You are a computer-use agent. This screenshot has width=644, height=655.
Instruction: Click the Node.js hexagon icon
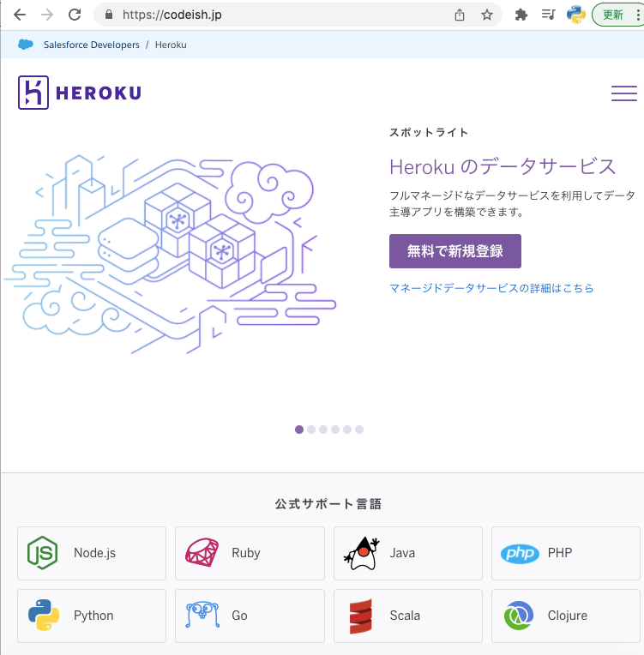click(42, 553)
